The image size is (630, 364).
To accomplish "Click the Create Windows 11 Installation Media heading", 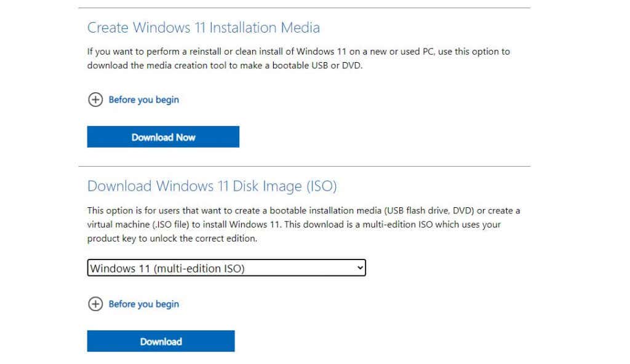I will [x=204, y=28].
